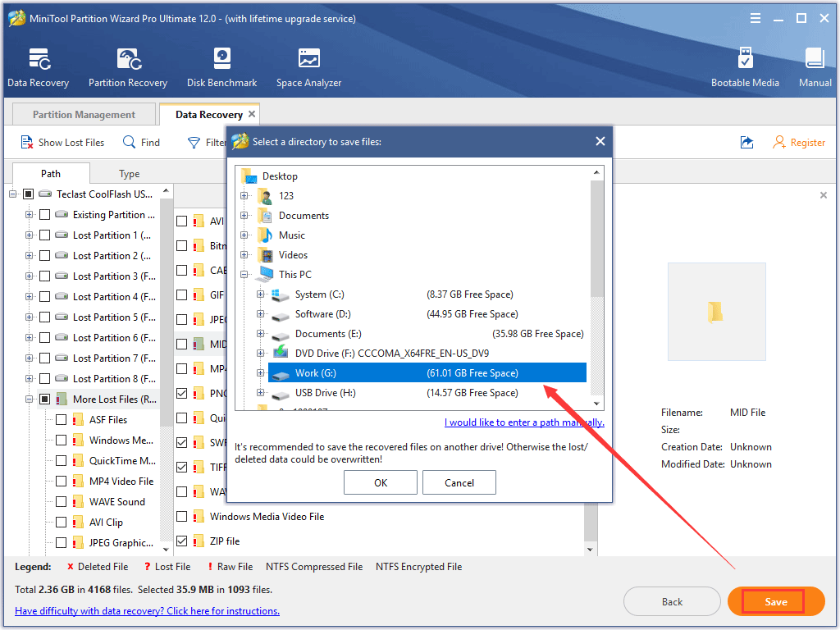This screenshot has width=840, height=630.
Task: Click directory tree scrollbar down arrow
Action: [x=597, y=404]
